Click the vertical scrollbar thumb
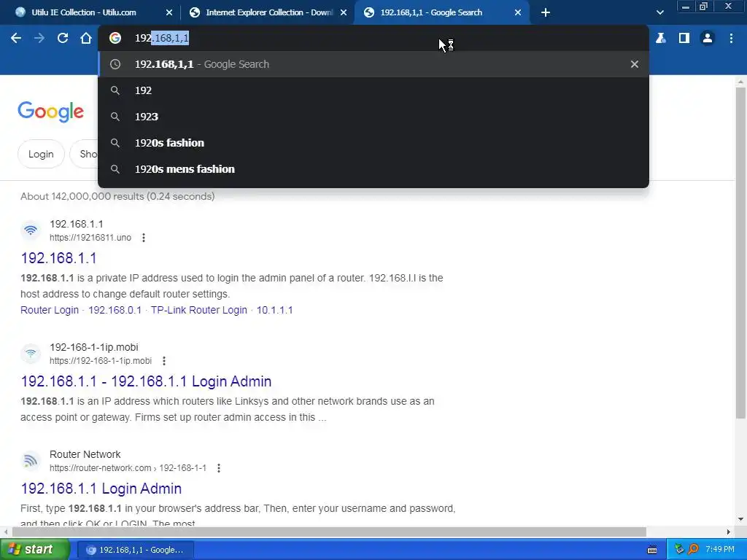The width and height of the screenshot is (747, 560). (x=740, y=252)
